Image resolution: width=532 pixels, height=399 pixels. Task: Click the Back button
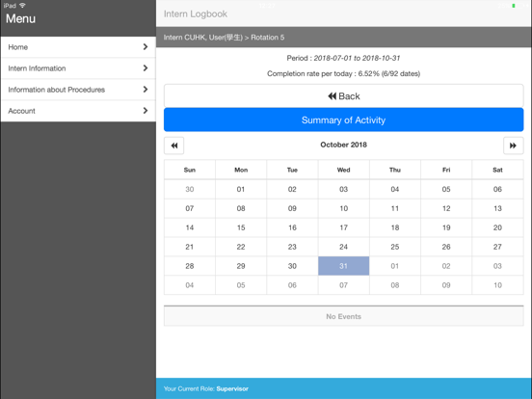344,96
